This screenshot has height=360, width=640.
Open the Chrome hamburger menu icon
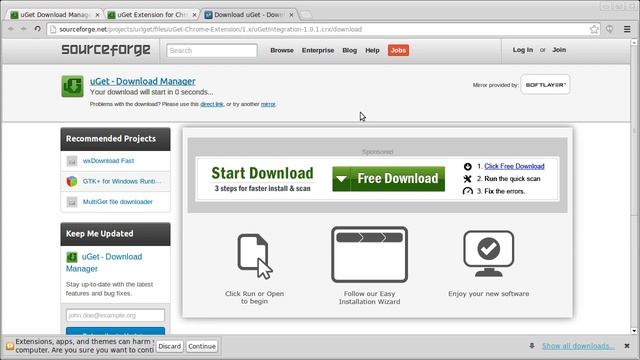point(627,29)
